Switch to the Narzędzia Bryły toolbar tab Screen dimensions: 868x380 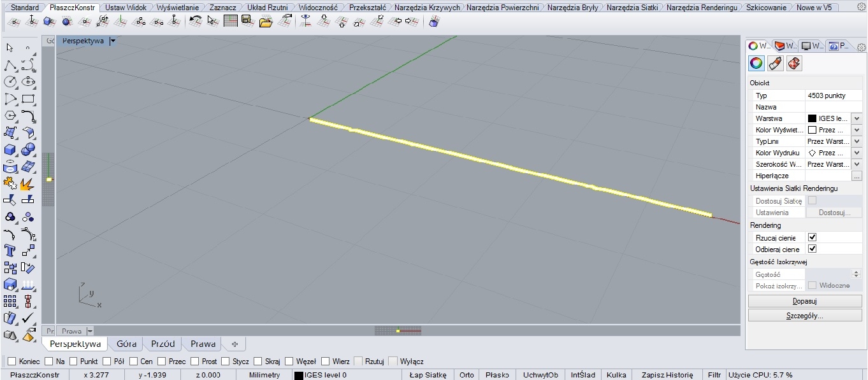572,8
